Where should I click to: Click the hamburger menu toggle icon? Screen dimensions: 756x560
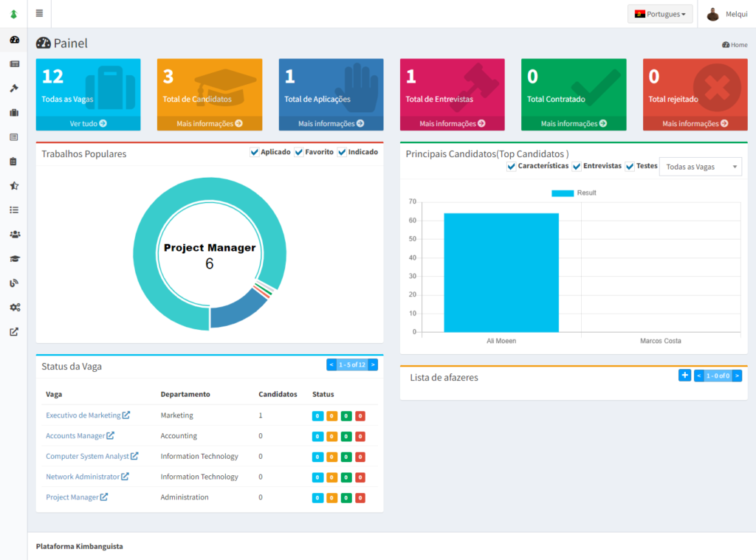tap(39, 13)
